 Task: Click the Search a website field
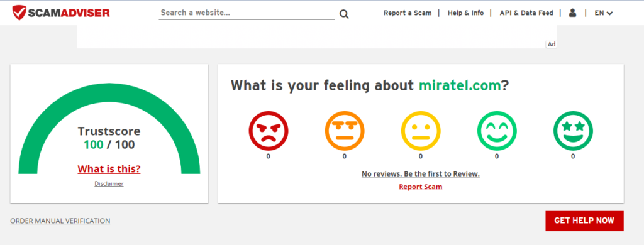tap(247, 13)
